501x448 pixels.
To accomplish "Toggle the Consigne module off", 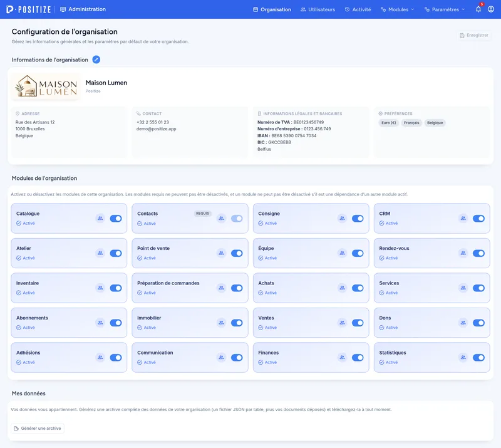I will point(358,219).
